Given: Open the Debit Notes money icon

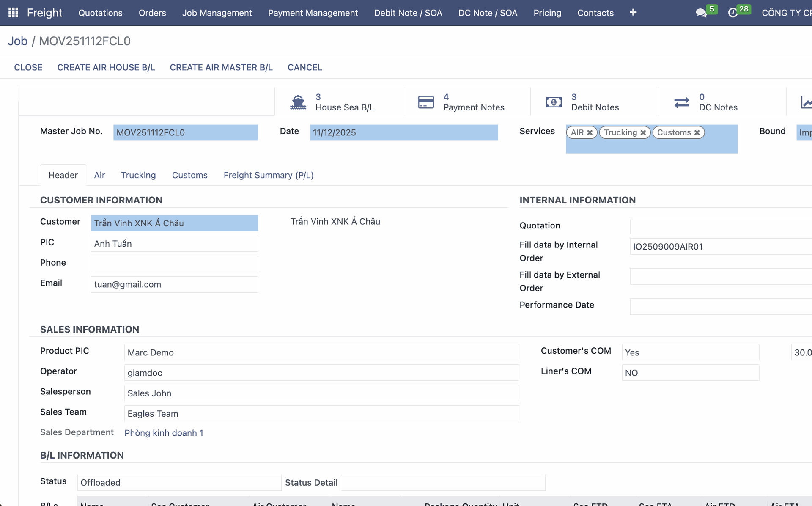Looking at the screenshot, I should point(554,102).
